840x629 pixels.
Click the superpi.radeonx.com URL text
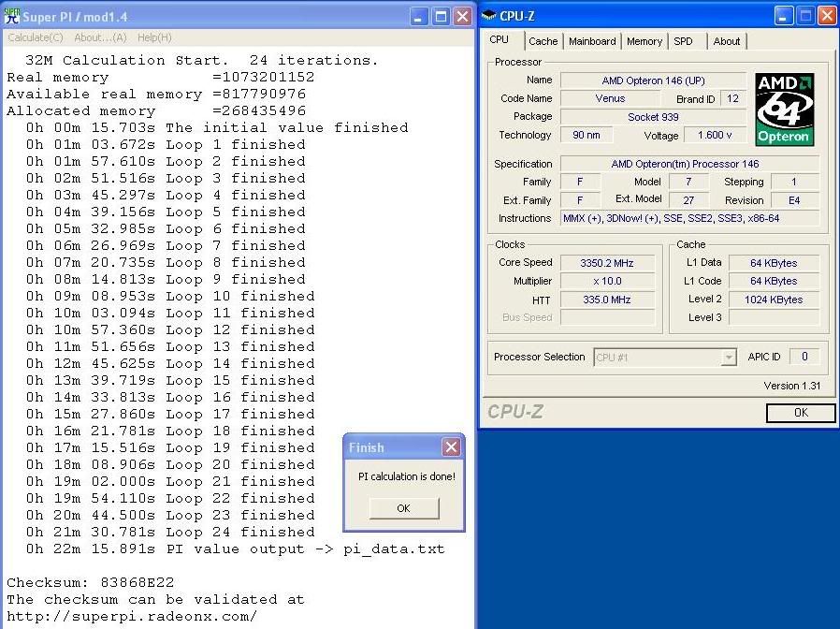[132, 616]
